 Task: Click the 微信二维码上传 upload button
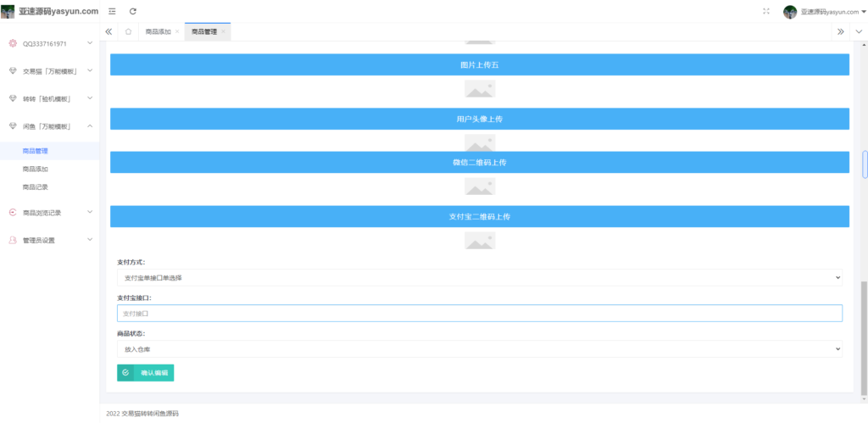479,162
